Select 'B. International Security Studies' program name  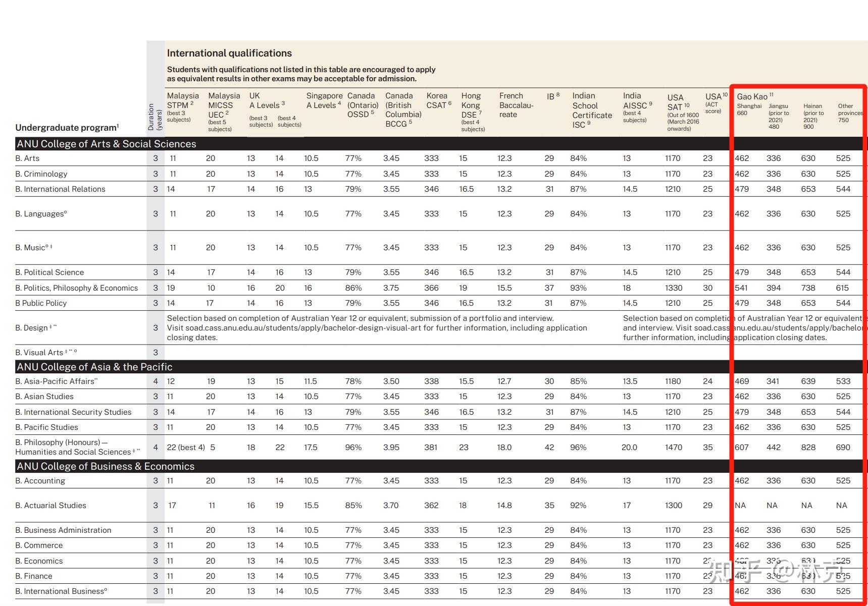tap(73, 412)
